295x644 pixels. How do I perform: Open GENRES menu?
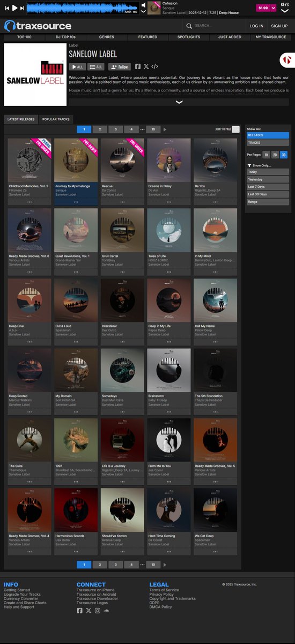[106, 37]
